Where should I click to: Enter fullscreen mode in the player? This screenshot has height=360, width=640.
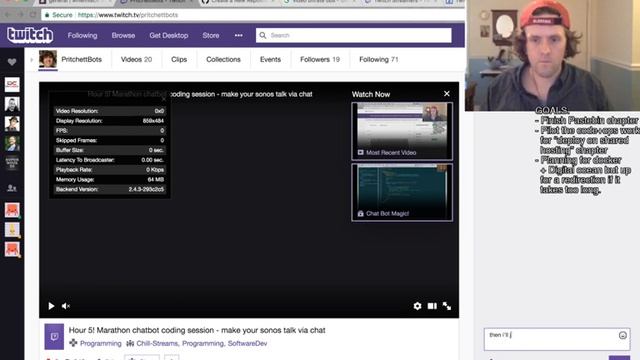point(447,306)
